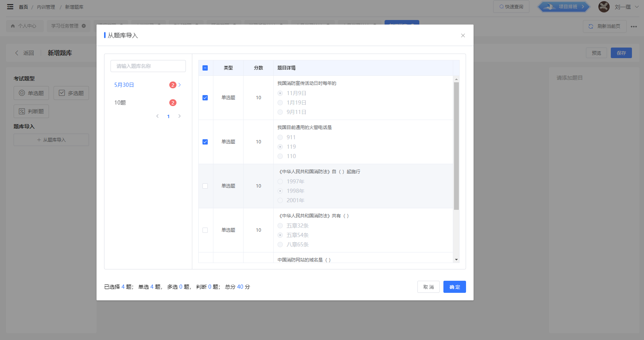Click the 确定 confirm button
Viewport: 644px width, 340px height.
click(x=454, y=287)
